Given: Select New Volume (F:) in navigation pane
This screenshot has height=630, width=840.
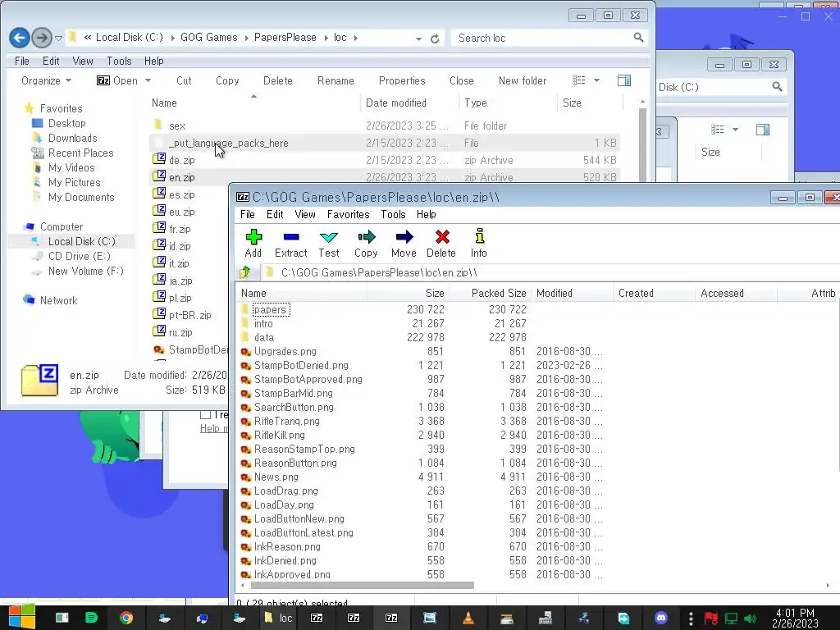Looking at the screenshot, I should coord(85,271).
